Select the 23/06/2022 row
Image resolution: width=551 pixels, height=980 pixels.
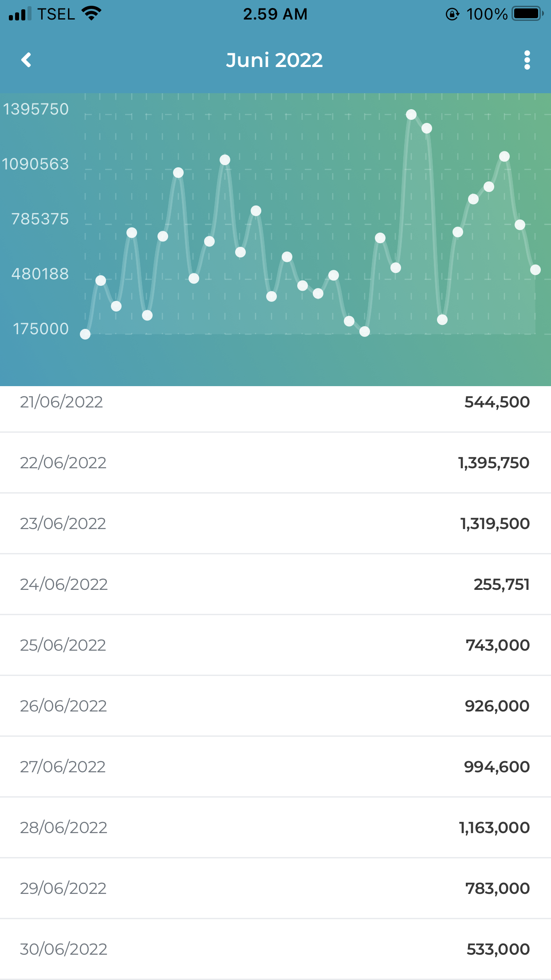[275, 523]
